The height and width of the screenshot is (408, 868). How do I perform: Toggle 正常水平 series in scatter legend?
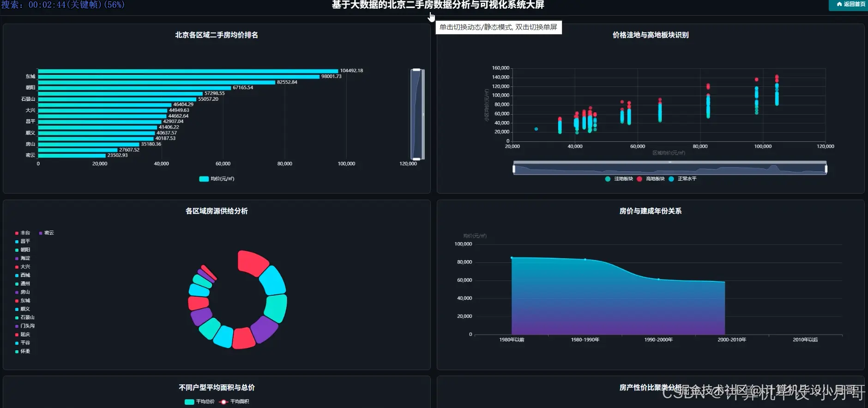(x=683, y=179)
